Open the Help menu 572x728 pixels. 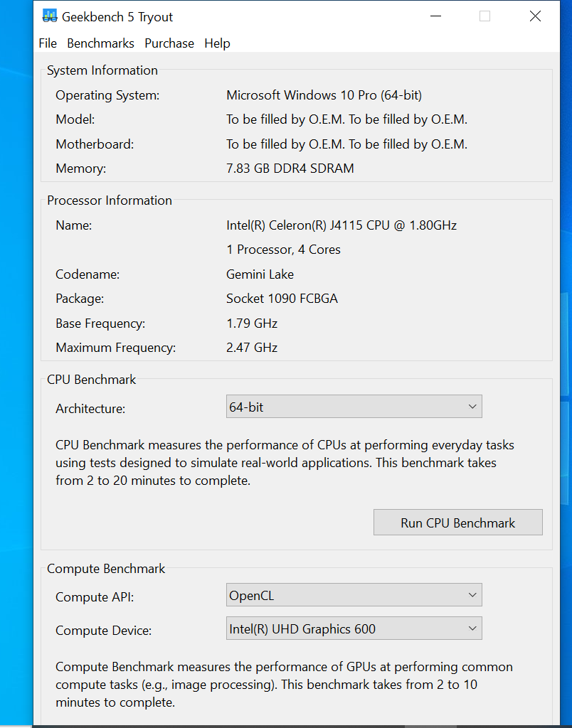click(217, 43)
